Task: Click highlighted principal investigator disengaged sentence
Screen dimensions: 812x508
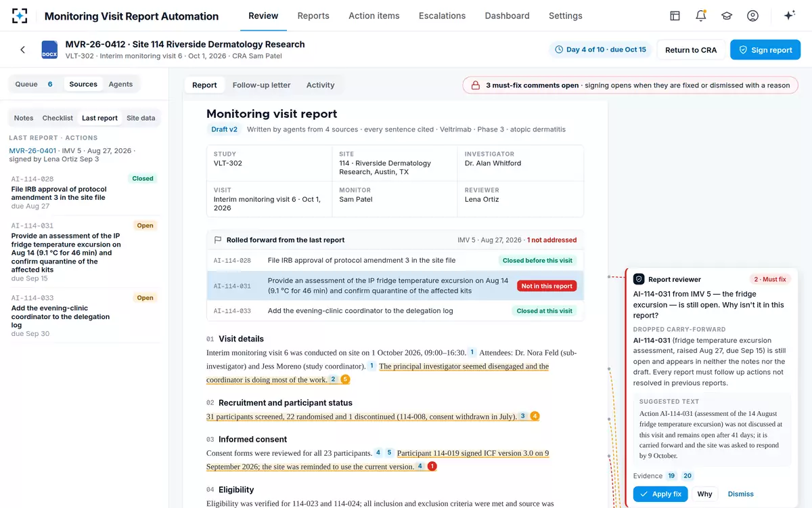Action: [378, 373]
